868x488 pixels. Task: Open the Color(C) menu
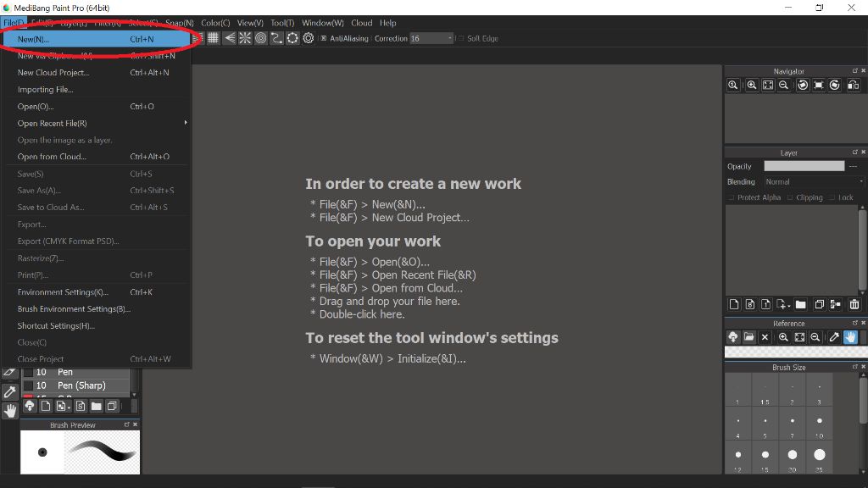tap(215, 23)
